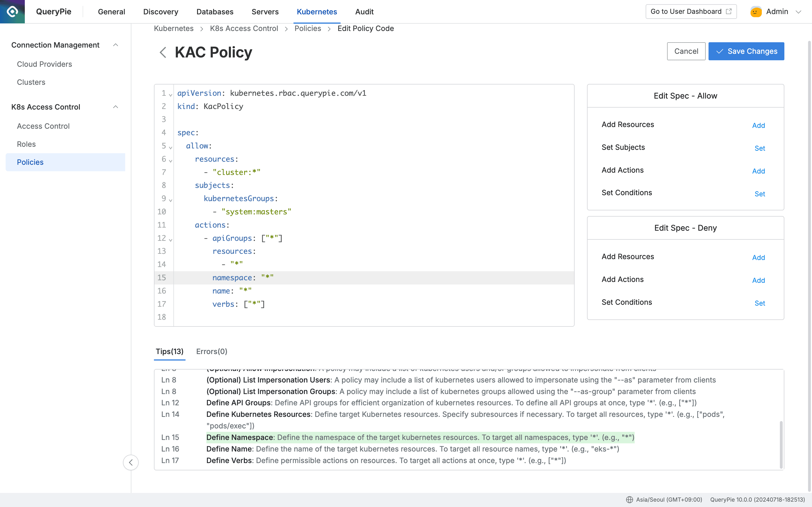Click the QueryPie logo

coord(12,11)
